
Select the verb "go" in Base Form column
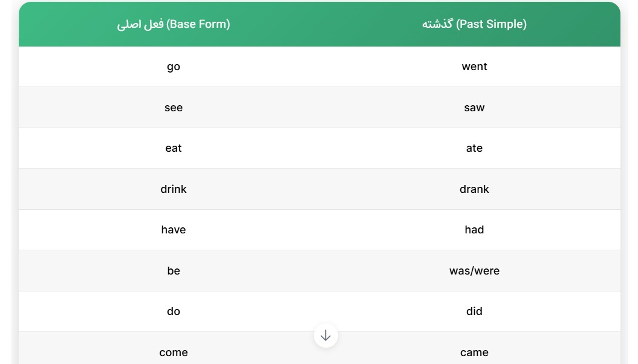(x=173, y=67)
